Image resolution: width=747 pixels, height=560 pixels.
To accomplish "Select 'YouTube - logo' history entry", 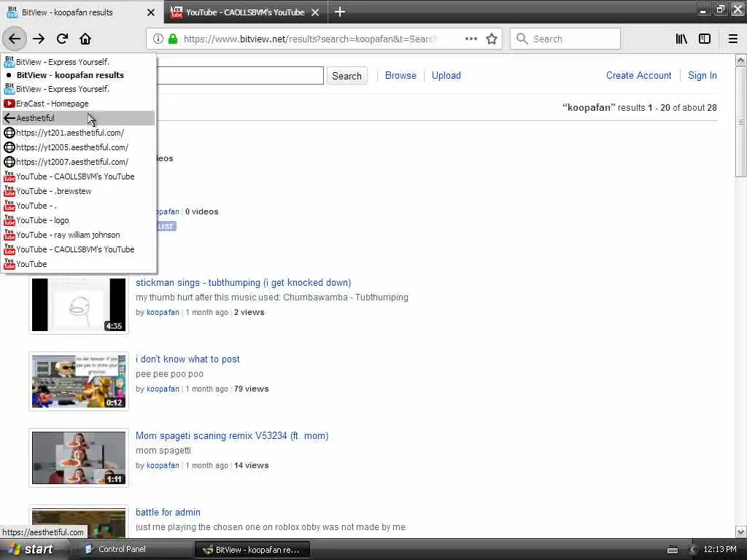I will [x=79, y=220].
